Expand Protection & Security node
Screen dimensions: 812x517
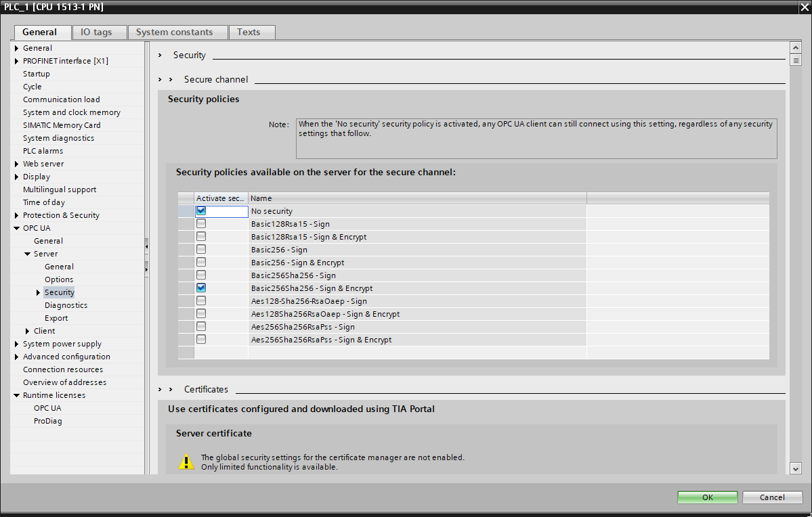tap(16, 215)
